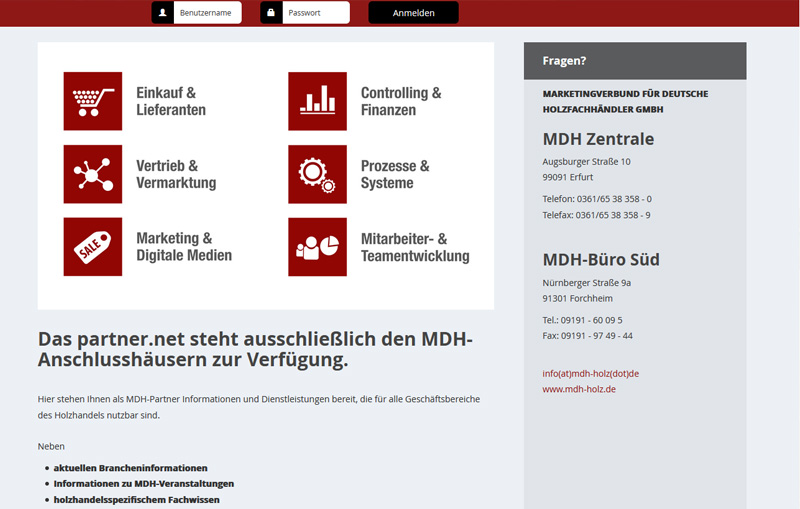This screenshot has width=800, height=509.
Task: Open Marketing & Digitale Medien text link
Action: pos(184,247)
